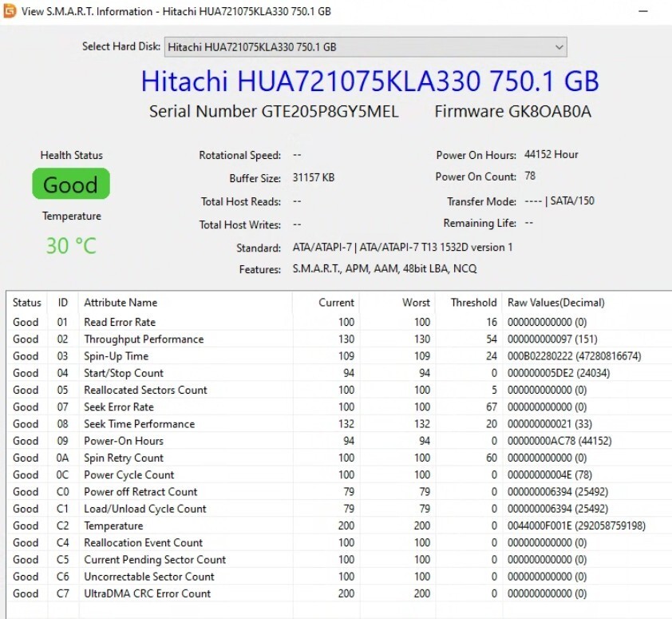Viewport: 672px width, 619px height.
Task: Sort by the Attribute Name column header
Action: coord(186,303)
